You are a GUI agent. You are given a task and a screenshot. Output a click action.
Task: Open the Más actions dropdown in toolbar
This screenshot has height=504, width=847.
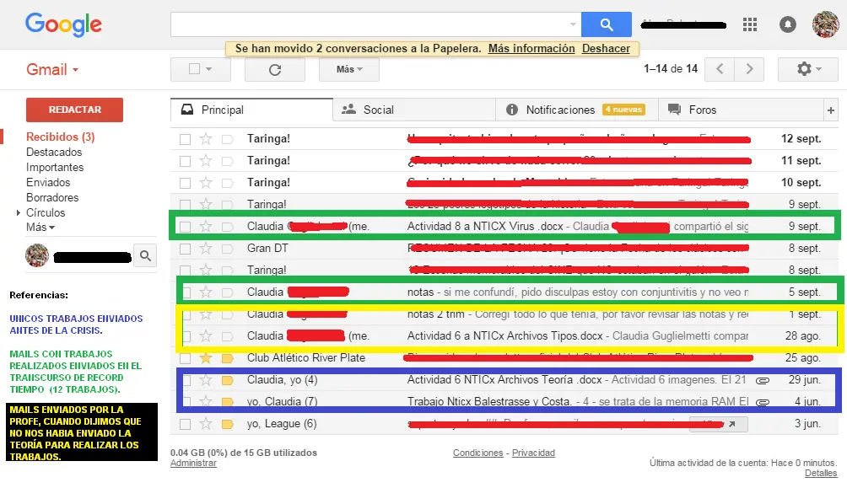[x=349, y=70]
